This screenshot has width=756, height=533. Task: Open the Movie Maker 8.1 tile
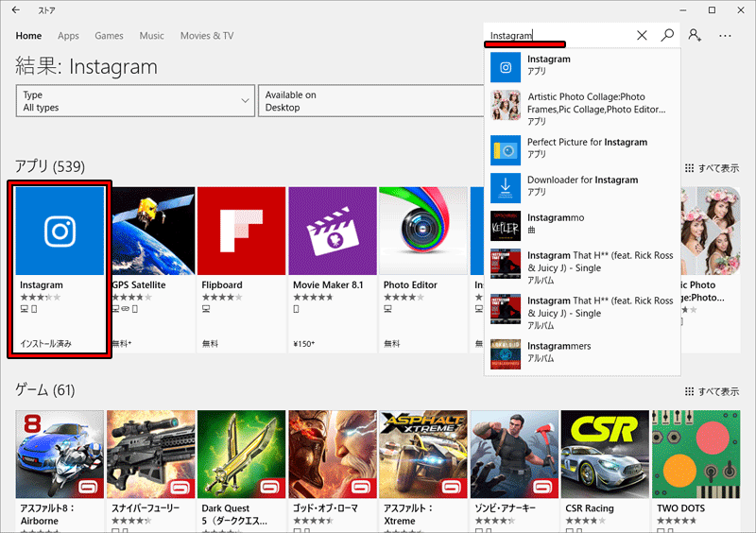333,269
